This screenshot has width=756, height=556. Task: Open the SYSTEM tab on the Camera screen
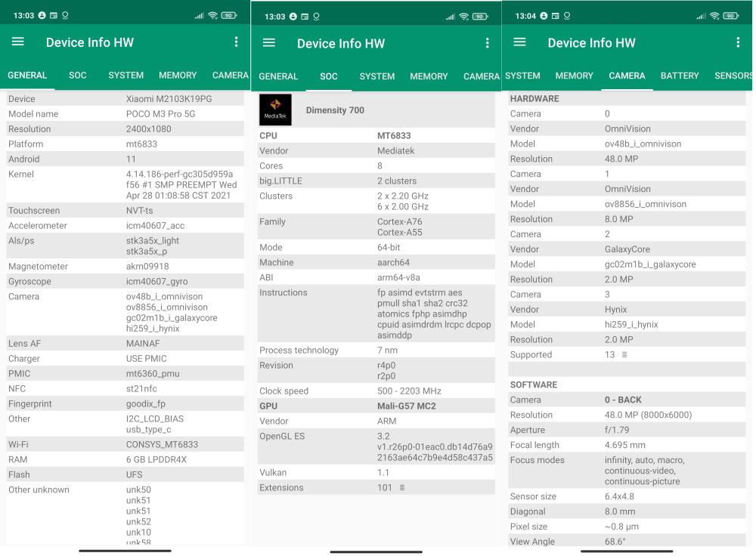coord(522,76)
